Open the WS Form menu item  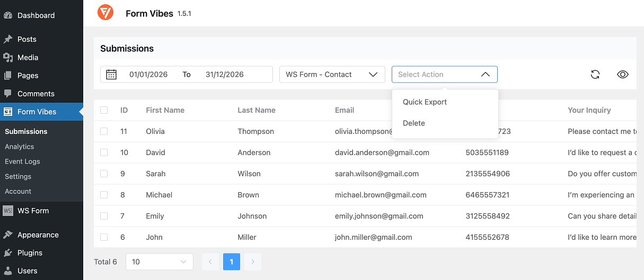click(41, 211)
